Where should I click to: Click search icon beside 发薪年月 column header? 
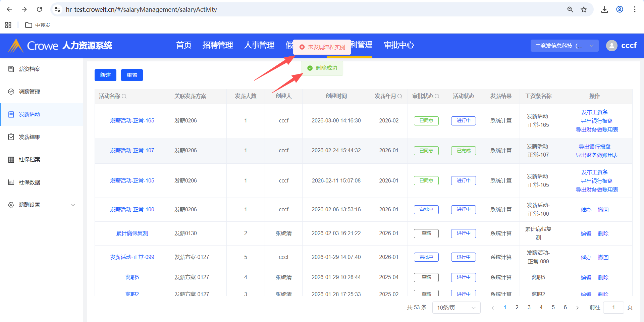[400, 96]
